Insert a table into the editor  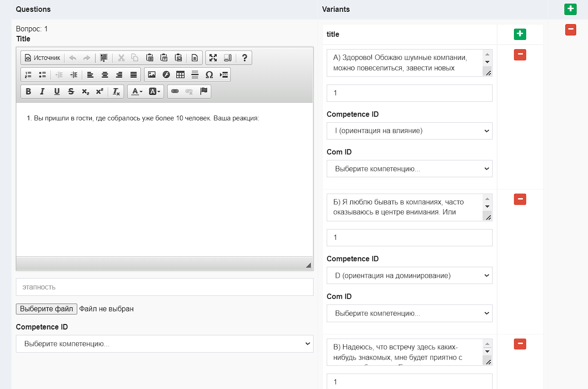point(180,75)
